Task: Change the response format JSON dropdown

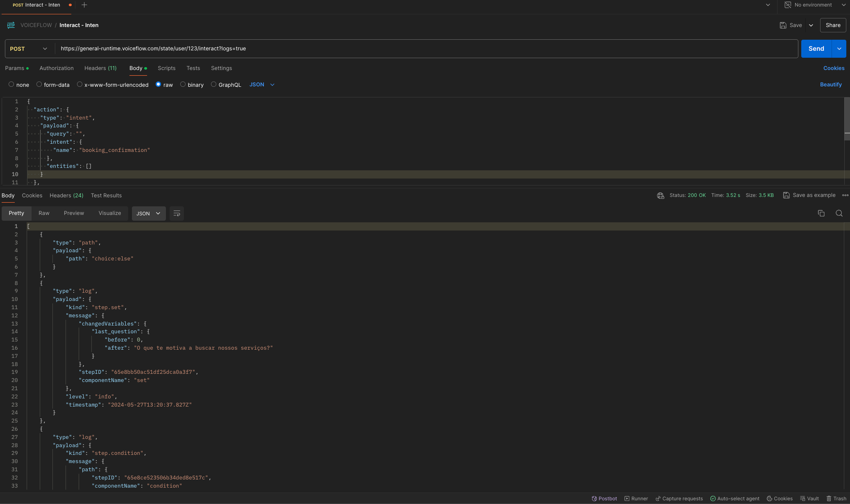Action: coord(149,213)
